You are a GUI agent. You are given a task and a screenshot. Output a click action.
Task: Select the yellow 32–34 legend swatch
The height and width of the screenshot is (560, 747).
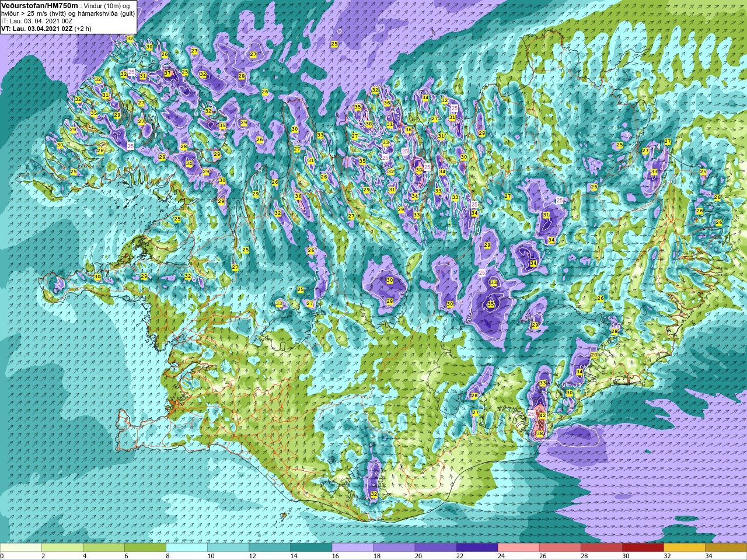point(684,548)
